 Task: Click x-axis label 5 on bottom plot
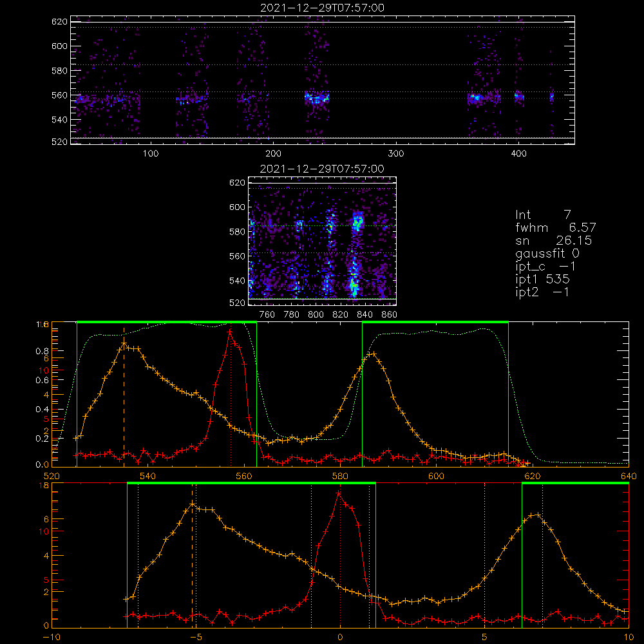click(485, 638)
